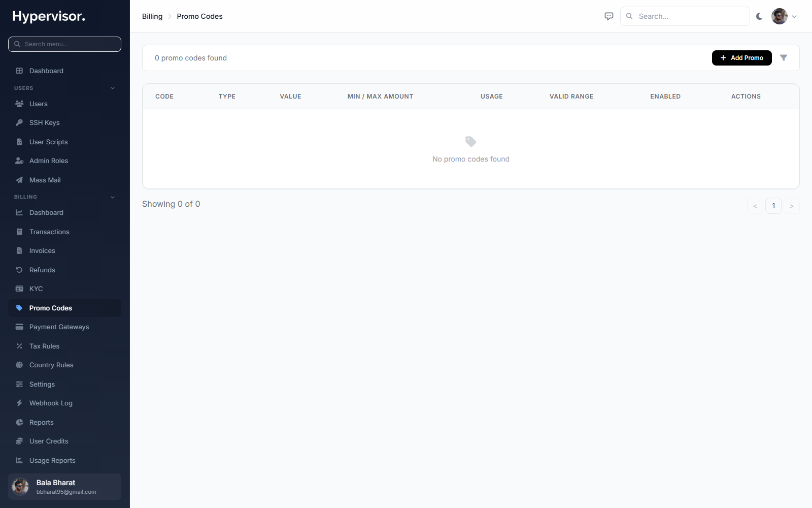
Task: Click the SSH Keys key icon
Action: [19, 122]
